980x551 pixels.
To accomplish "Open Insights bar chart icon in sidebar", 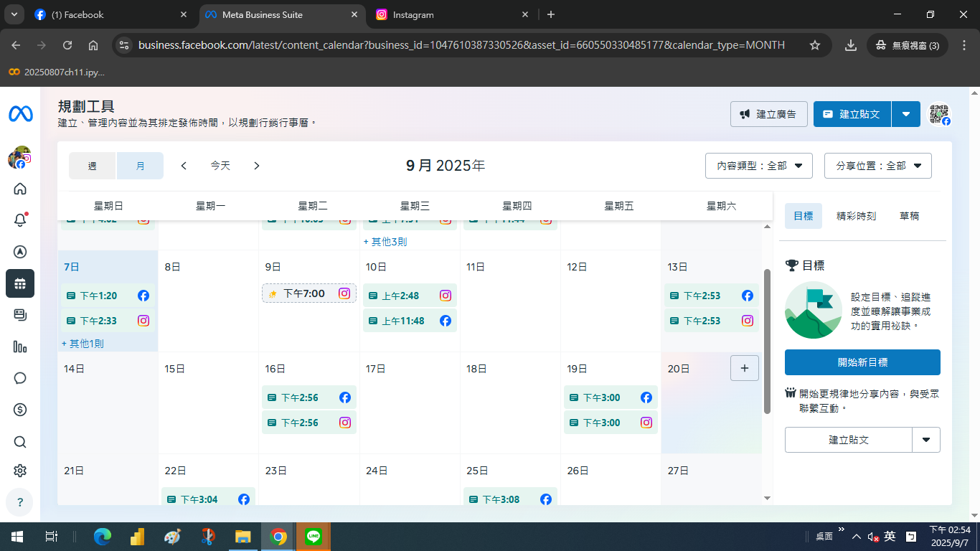I will tap(20, 347).
